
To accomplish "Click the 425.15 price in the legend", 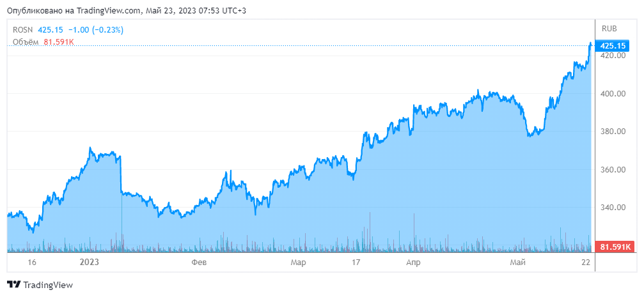I will click(51, 30).
